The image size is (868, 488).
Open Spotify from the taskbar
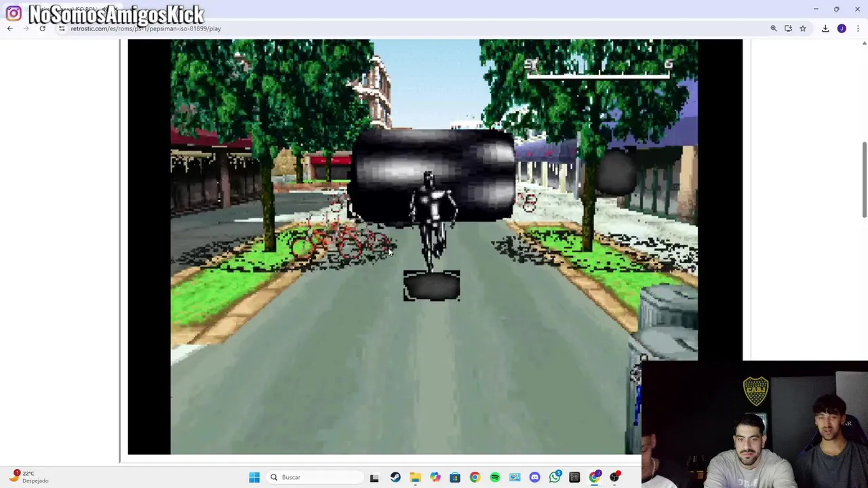click(x=495, y=477)
